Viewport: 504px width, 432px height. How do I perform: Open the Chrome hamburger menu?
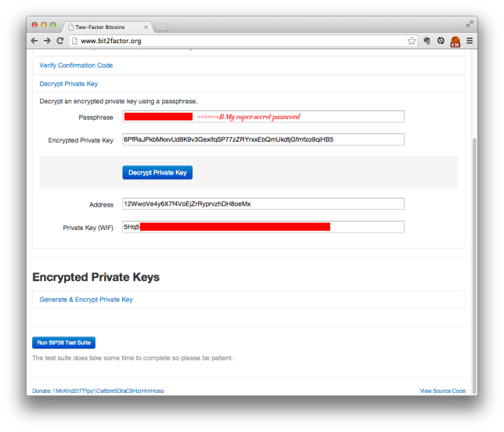(470, 41)
